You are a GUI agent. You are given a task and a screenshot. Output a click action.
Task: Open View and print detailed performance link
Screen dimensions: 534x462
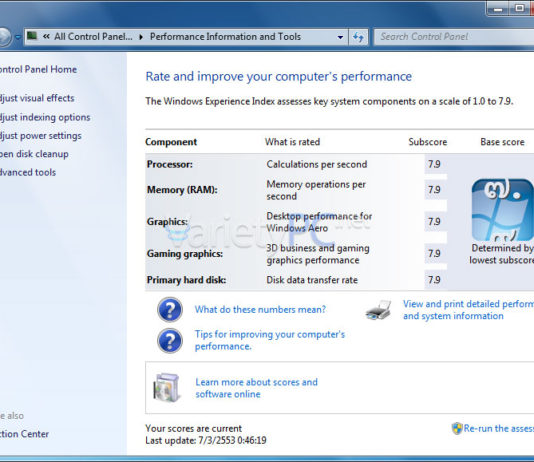468,310
